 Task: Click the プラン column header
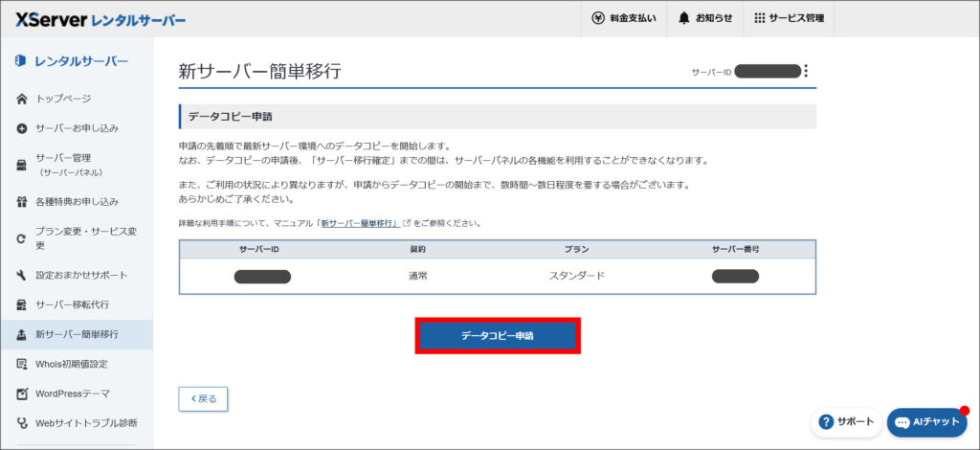pos(577,249)
